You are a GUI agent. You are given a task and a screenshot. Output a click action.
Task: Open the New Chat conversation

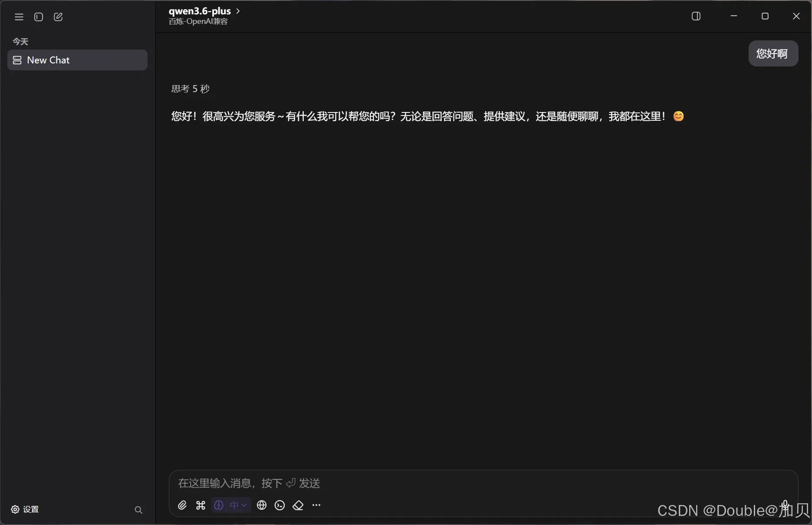pyautogui.click(x=77, y=60)
